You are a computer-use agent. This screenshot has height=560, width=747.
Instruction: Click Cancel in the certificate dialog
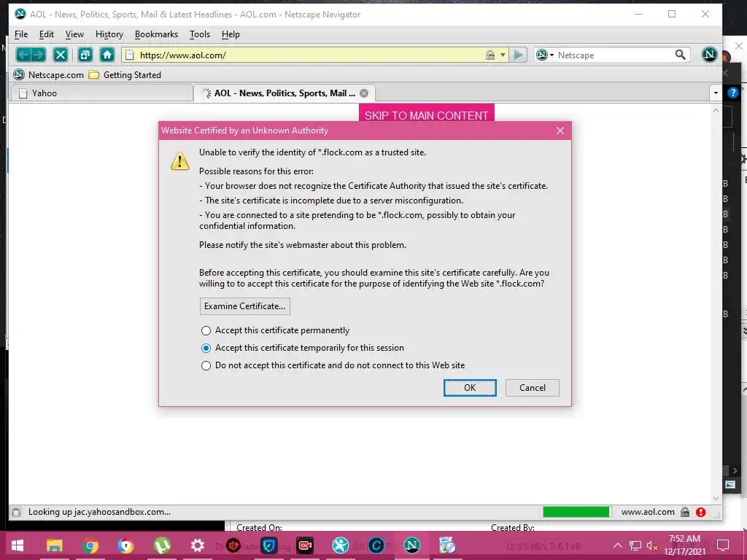[x=532, y=388]
